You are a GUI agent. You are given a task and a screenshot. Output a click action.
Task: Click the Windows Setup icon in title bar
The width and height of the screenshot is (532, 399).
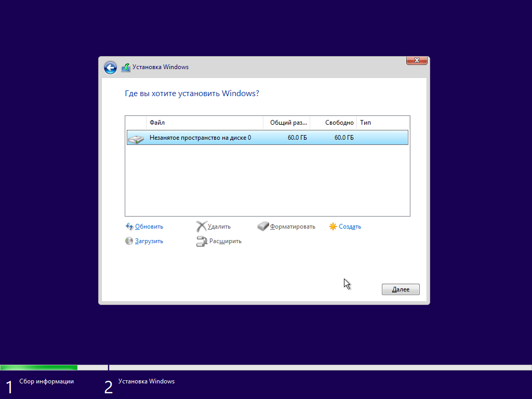pyautogui.click(x=126, y=68)
